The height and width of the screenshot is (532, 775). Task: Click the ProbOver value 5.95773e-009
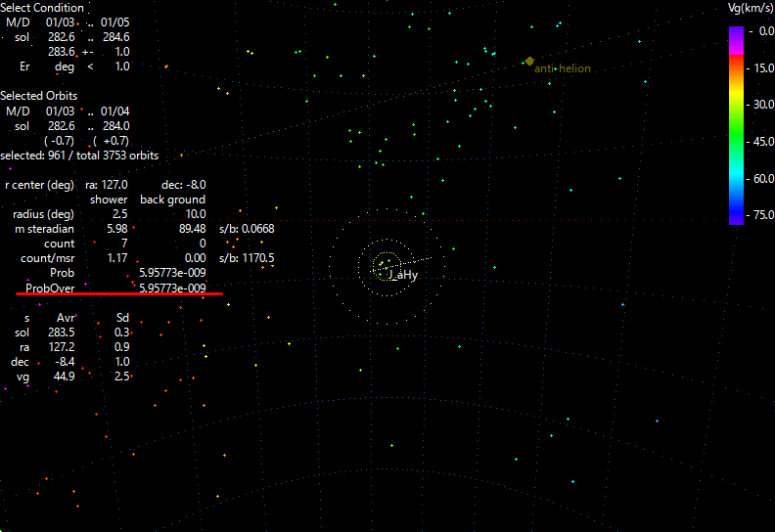pos(172,288)
